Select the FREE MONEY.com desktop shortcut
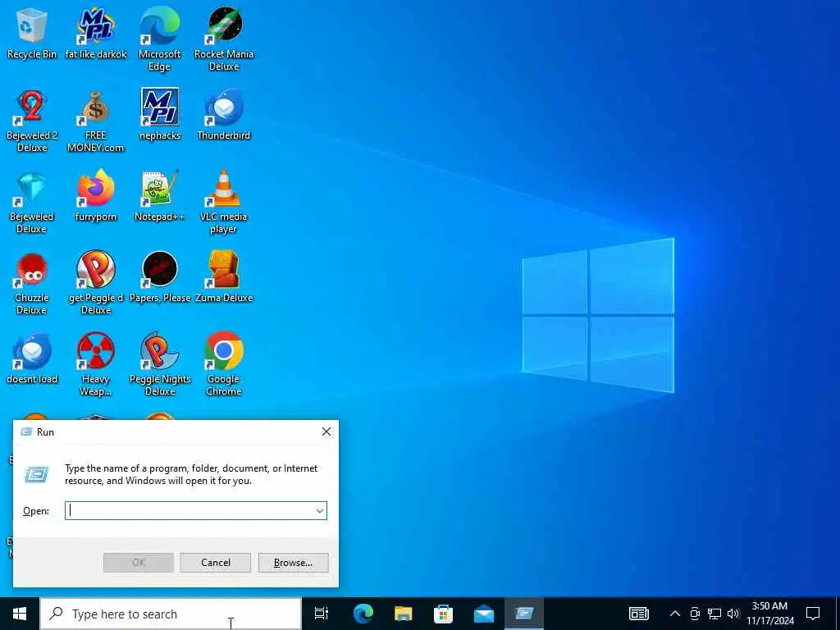 (x=96, y=121)
